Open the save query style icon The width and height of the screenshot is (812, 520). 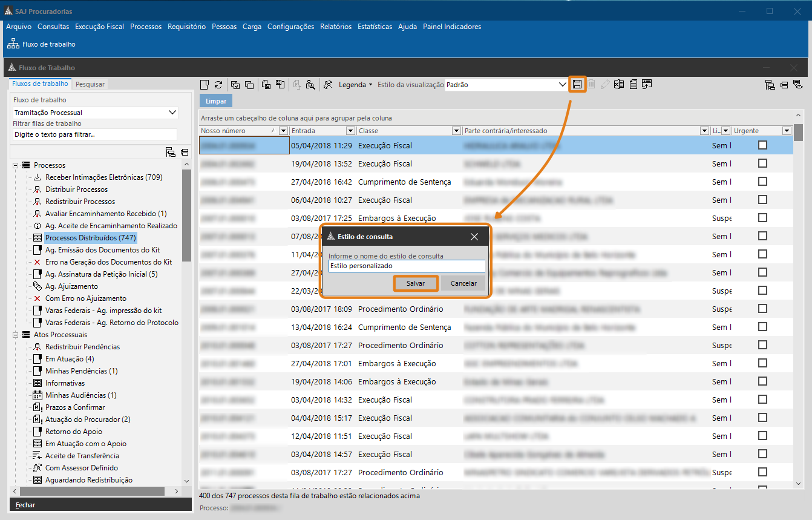coord(577,84)
